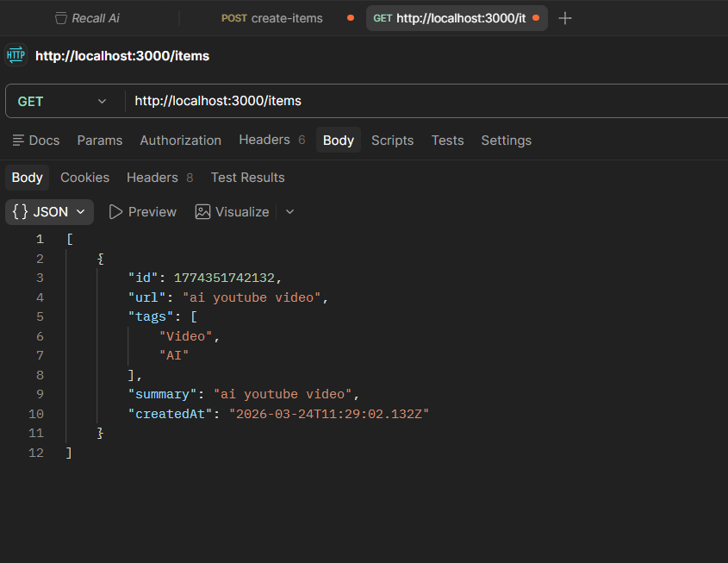Open the response Cookies tab
The height and width of the screenshot is (563, 728).
pos(85,178)
